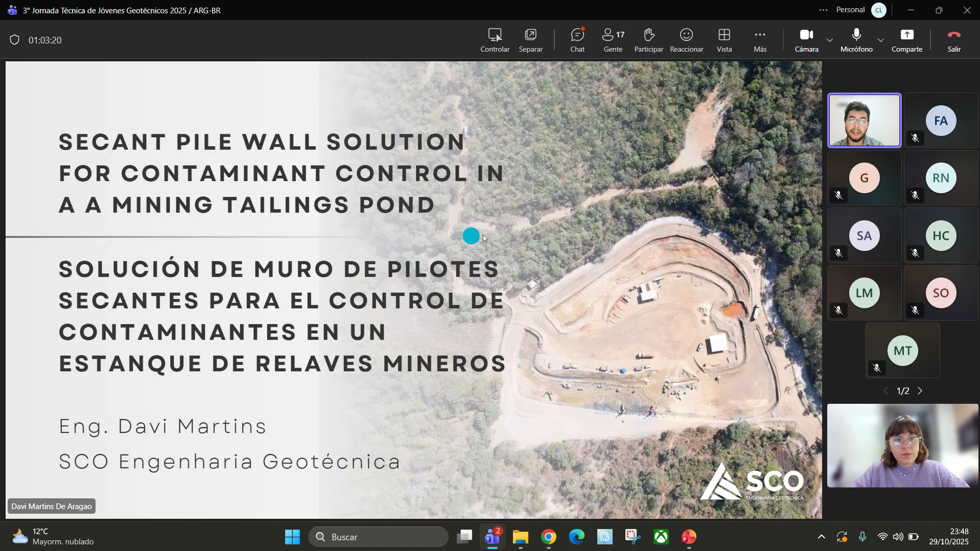Show hidden system tray icons chevron

click(x=821, y=537)
